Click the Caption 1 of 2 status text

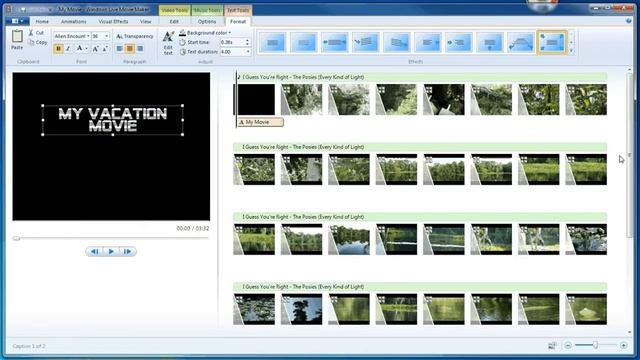29,346
